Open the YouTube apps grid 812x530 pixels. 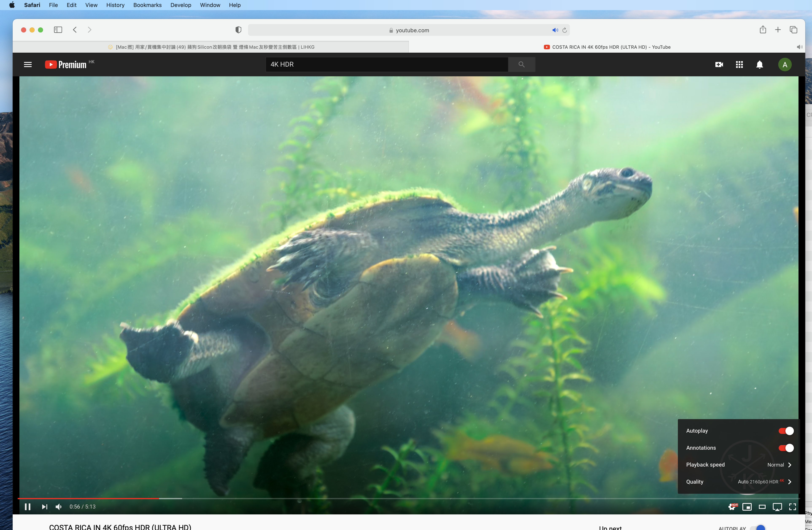(x=739, y=65)
